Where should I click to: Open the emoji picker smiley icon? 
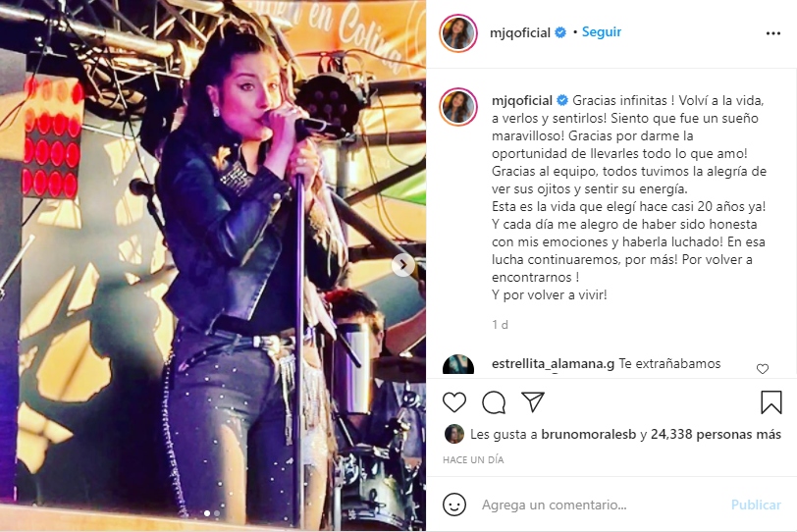pyautogui.click(x=454, y=505)
